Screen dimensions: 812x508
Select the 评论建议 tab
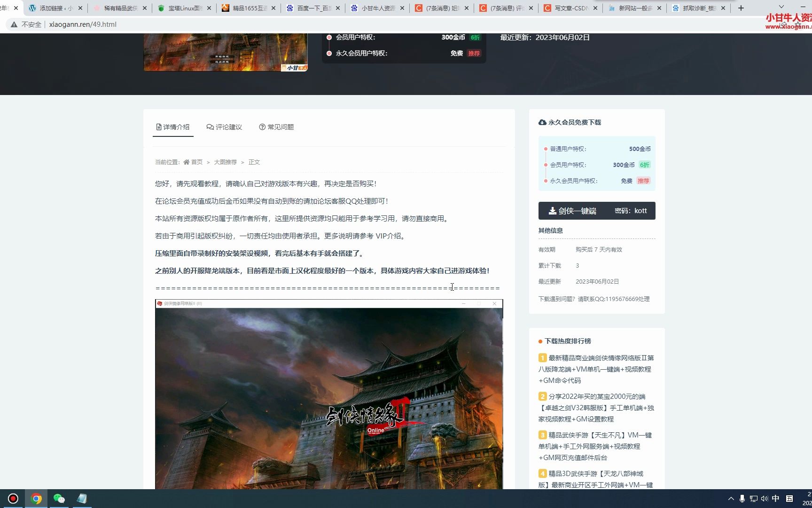224,127
